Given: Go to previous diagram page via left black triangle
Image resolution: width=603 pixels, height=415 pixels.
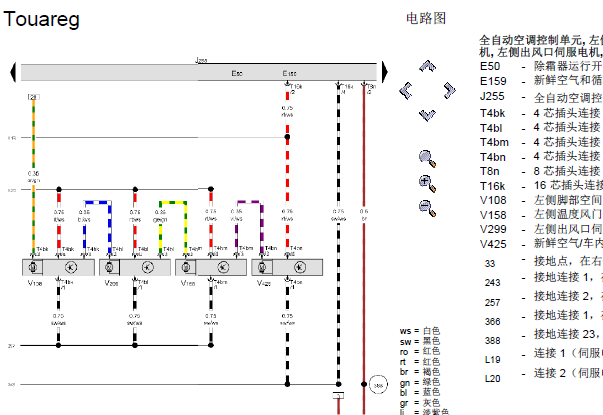Looking at the screenshot, I should coord(13,72).
